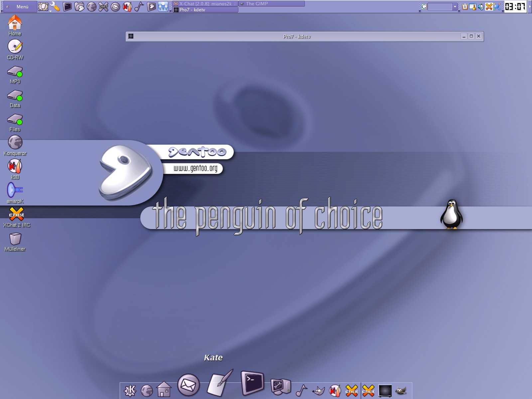
Task: Open weather applet in top panel
Action: [163, 7]
